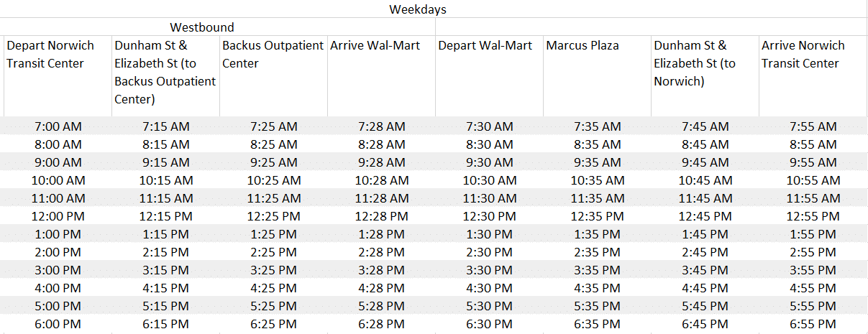The height and width of the screenshot is (334, 868).
Task: Select the Arrive Wal-Mart header cell
Action: pyautogui.click(x=381, y=76)
